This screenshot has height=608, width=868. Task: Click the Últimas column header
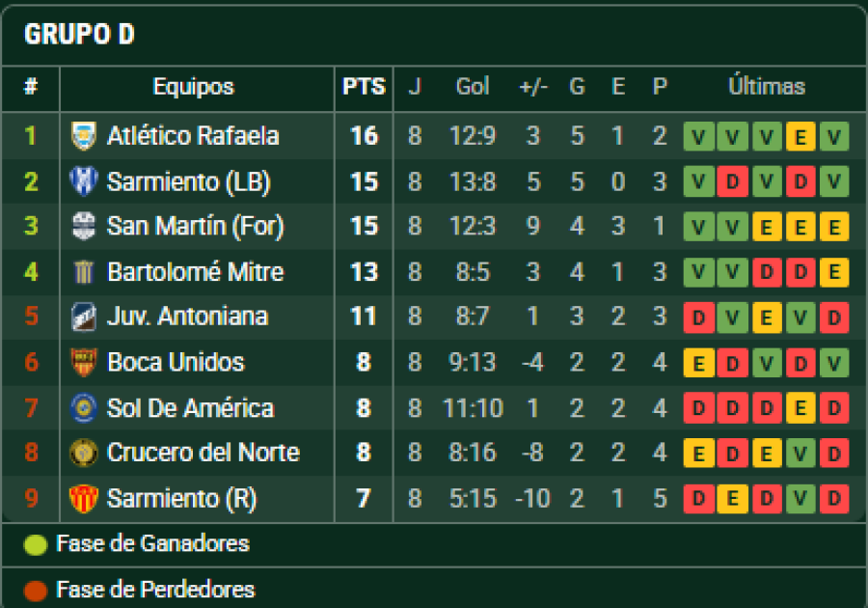coord(767,87)
